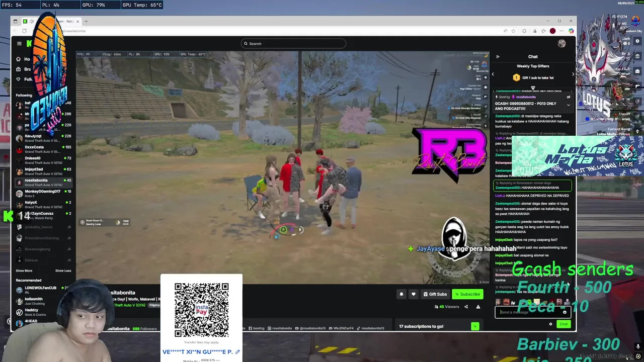The height and width of the screenshot is (362, 644).
Task: Click the 45 Viewers count
Action: (x=447, y=307)
